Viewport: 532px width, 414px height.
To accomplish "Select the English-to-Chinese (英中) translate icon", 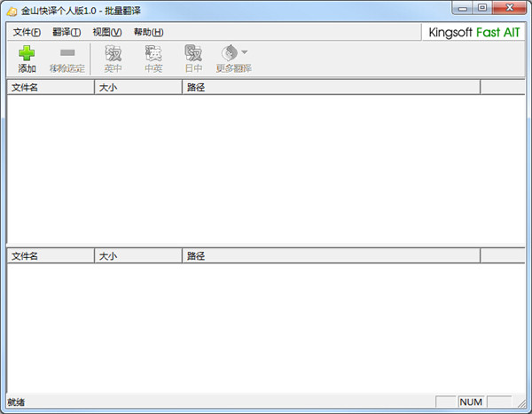I will pyautogui.click(x=113, y=53).
